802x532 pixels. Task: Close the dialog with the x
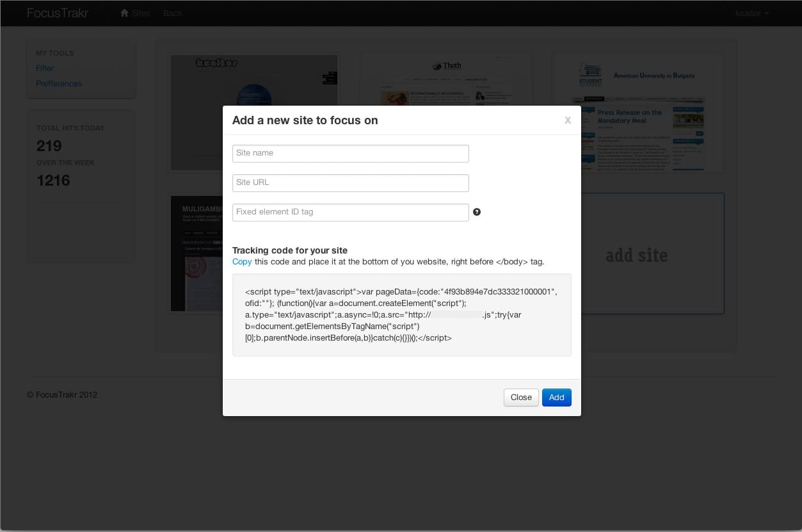567,120
